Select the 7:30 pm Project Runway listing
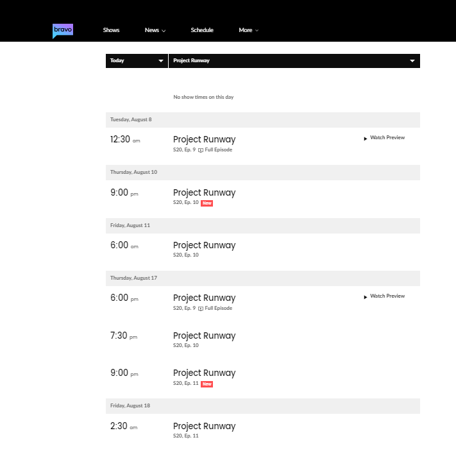This screenshot has width=456, height=476. (x=205, y=336)
